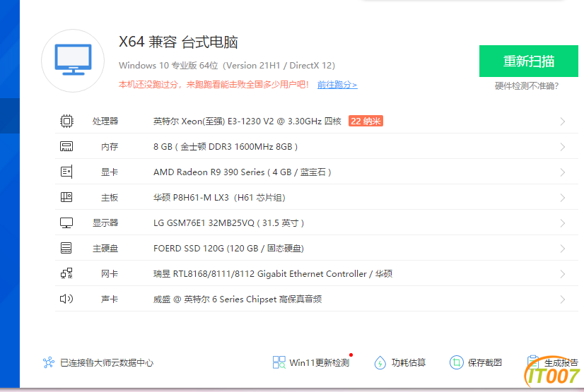Click the monitor icon in 显示器 row
584x392 pixels.
click(66, 222)
